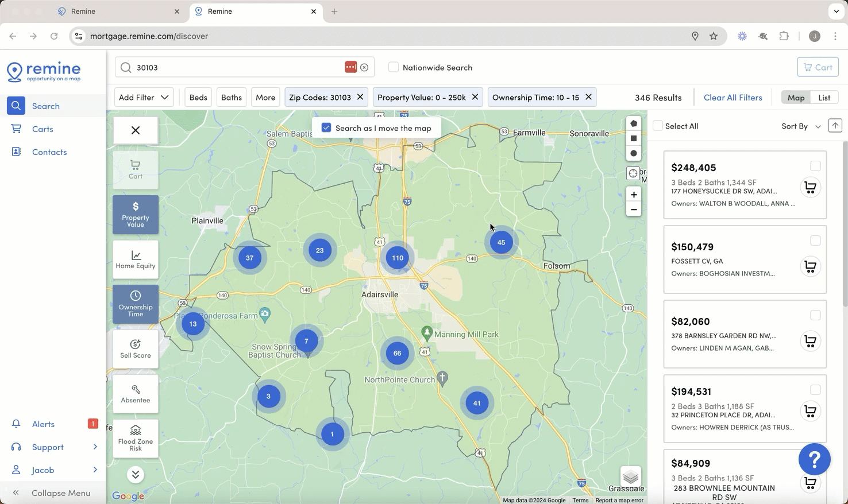Image resolution: width=848 pixels, height=504 pixels.
Task: Open the More filters menu
Action: click(x=265, y=97)
